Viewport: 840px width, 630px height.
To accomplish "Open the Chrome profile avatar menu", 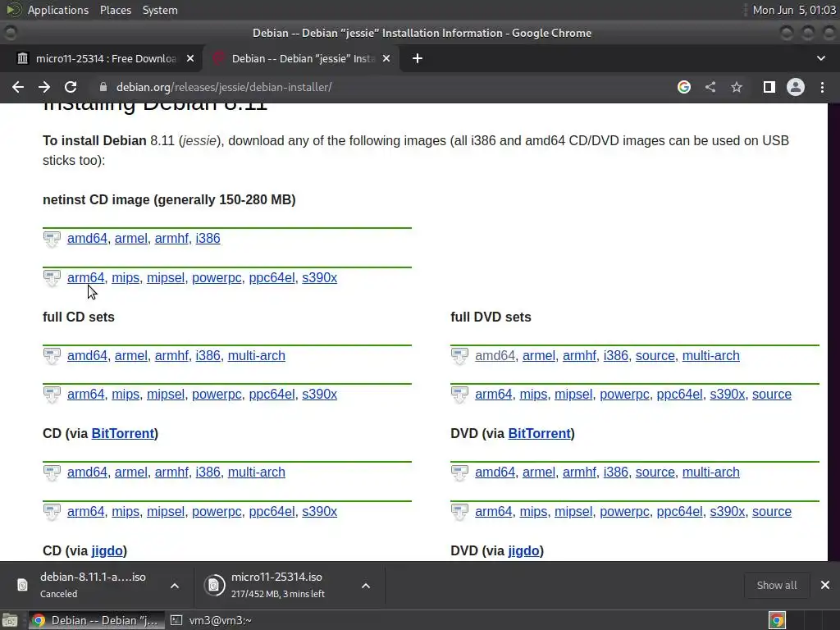I will click(x=796, y=87).
